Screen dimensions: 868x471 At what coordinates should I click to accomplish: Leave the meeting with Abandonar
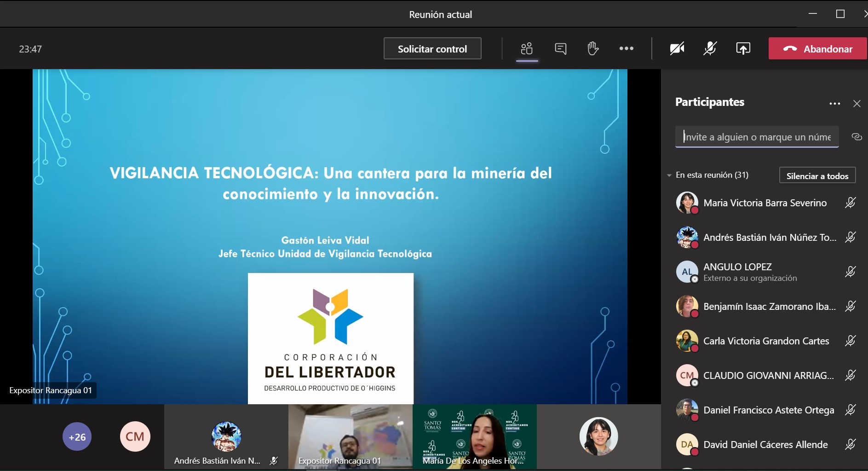pos(817,49)
